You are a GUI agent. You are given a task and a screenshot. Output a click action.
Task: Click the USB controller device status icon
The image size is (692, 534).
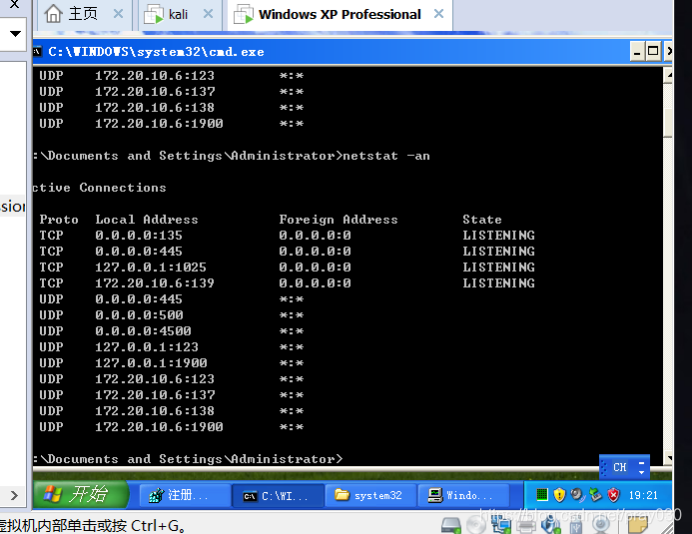(575, 525)
